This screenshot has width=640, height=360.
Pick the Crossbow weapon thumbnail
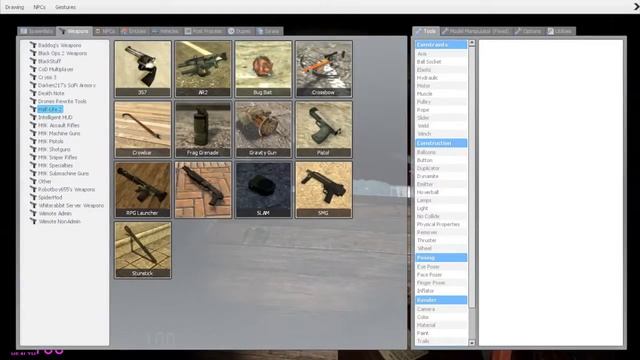click(324, 69)
